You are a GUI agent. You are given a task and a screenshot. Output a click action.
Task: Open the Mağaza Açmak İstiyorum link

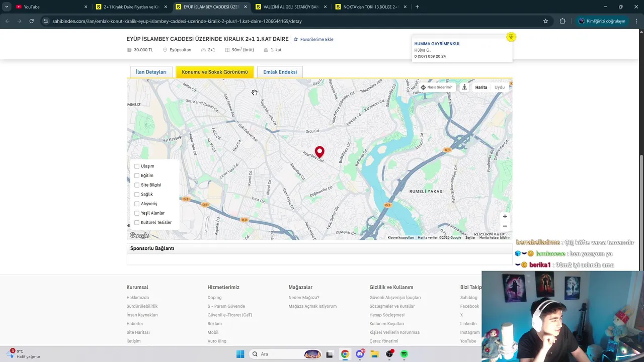[x=312, y=306]
